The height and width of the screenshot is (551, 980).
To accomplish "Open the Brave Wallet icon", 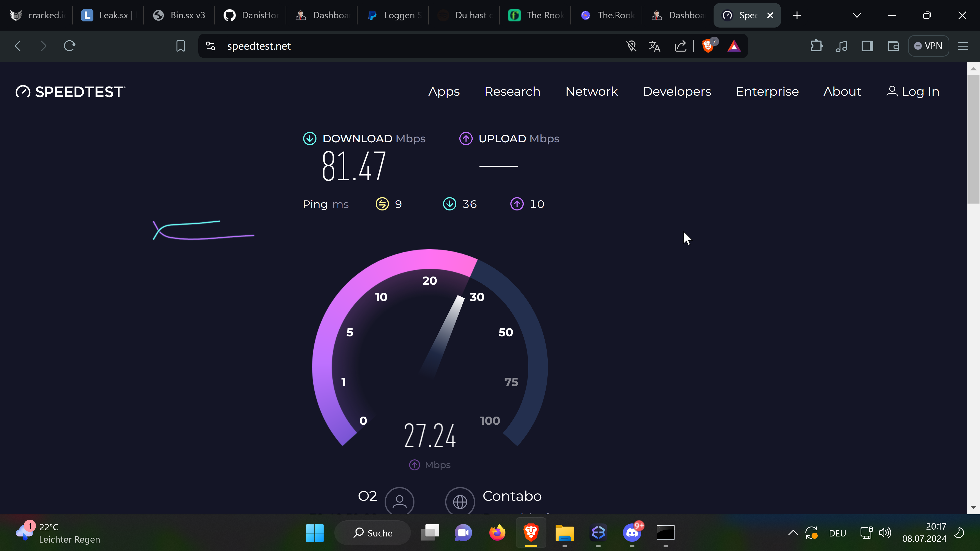I will [x=893, y=46].
